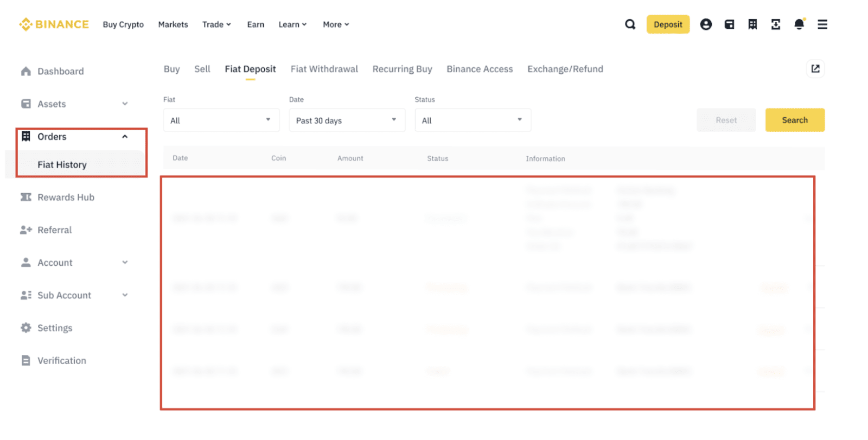Open Verification page link in sidebar
868x440 pixels.
pyautogui.click(x=61, y=360)
